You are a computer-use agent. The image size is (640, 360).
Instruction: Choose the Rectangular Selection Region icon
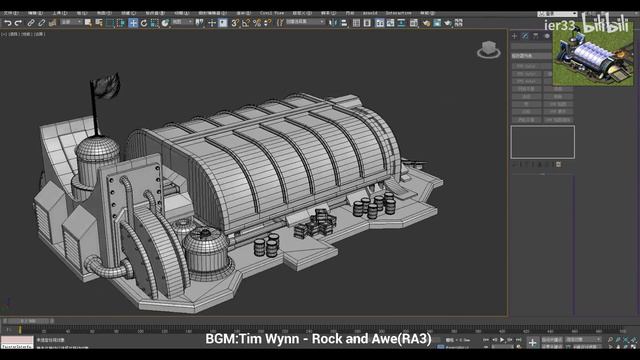[110, 23]
